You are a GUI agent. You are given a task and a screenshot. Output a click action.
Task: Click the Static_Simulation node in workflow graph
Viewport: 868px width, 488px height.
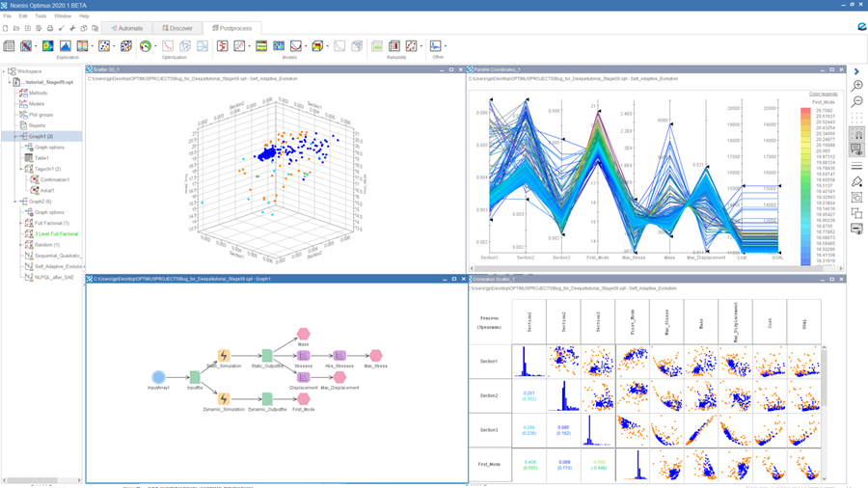(224, 356)
